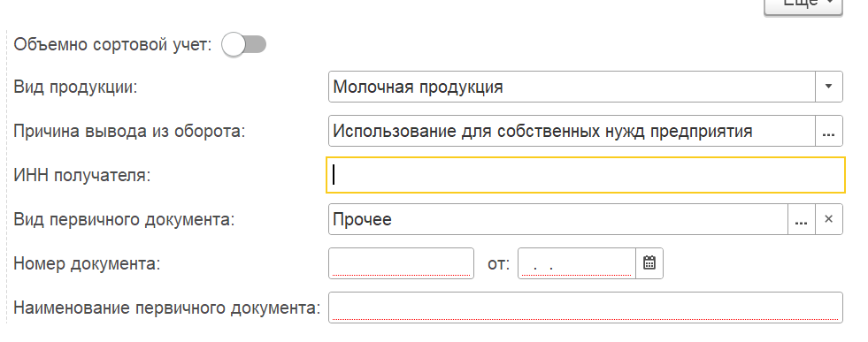Click the 'Номер документа:' label
This screenshot has width=868, height=342.
click(87, 264)
